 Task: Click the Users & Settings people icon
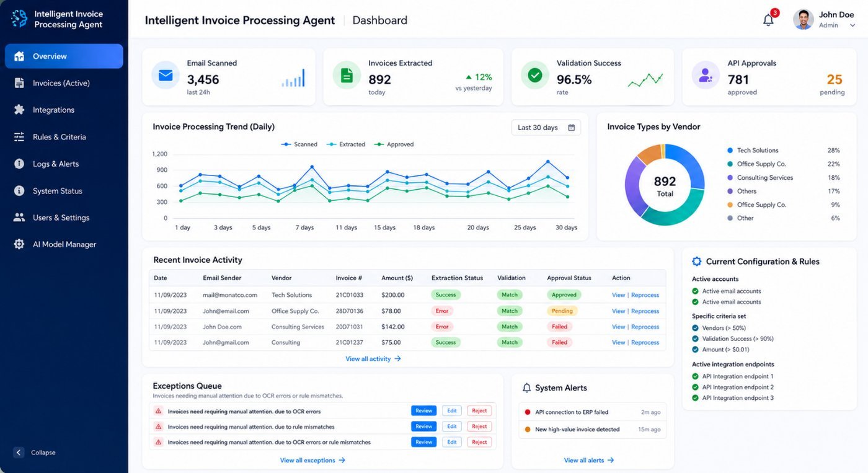click(19, 218)
